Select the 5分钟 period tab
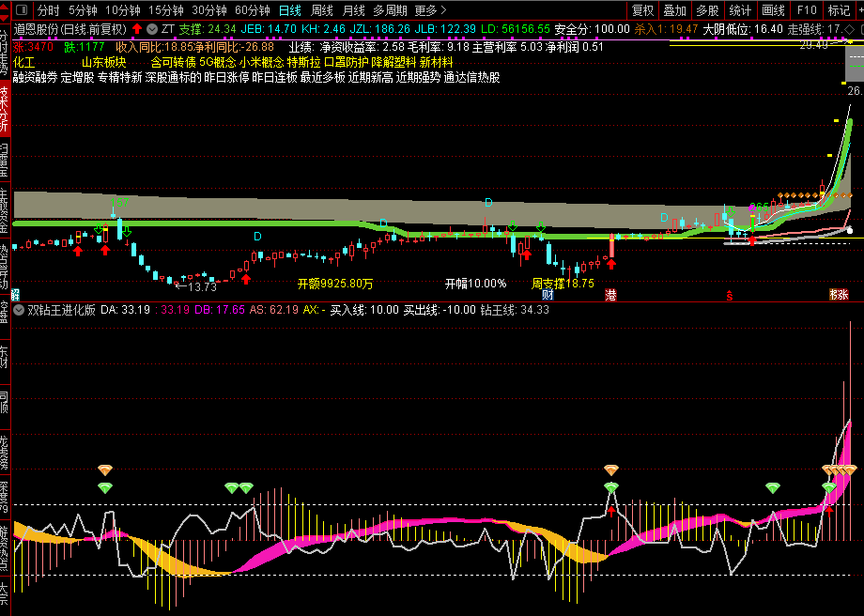Viewport: 864px width, 616px height. coord(83,10)
